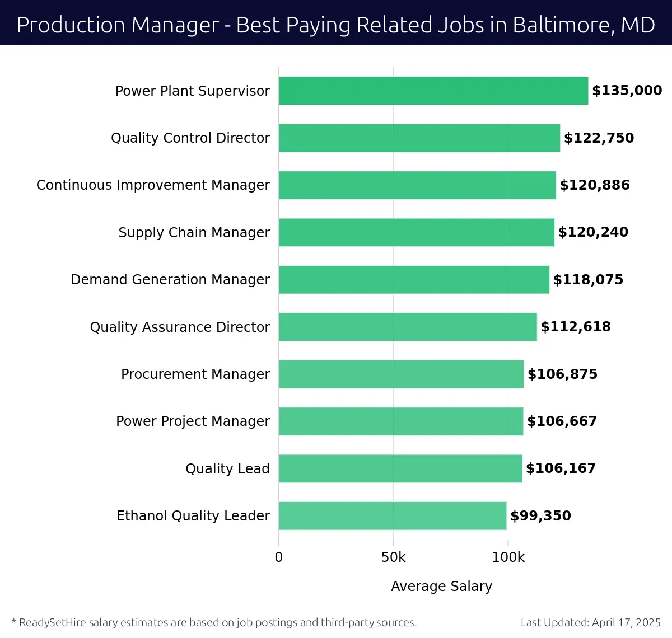672x638 pixels.
Task: Select the Ethanol Quality Leader bar
Action: pos(393,516)
